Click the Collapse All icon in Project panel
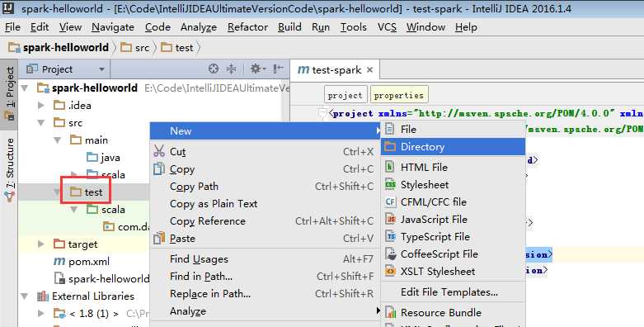Screen dimensions: 644x327 point(231,69)
